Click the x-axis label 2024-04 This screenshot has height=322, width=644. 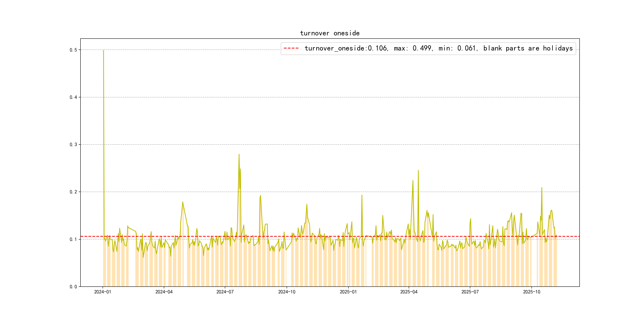164,292
